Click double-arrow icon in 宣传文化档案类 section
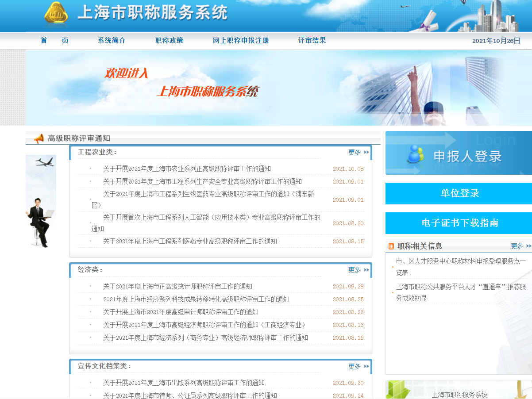This screenshot has width=532, height=399. (366, 366)
